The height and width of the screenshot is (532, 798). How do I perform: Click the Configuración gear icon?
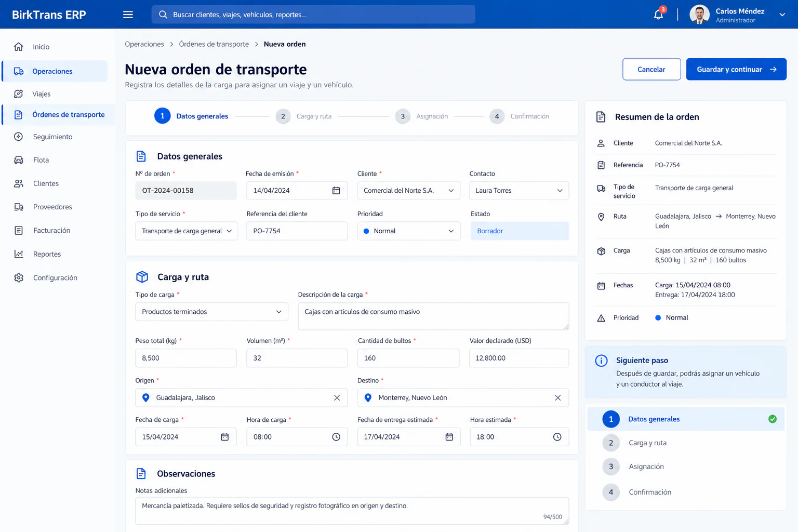click(x=19, y=278)
